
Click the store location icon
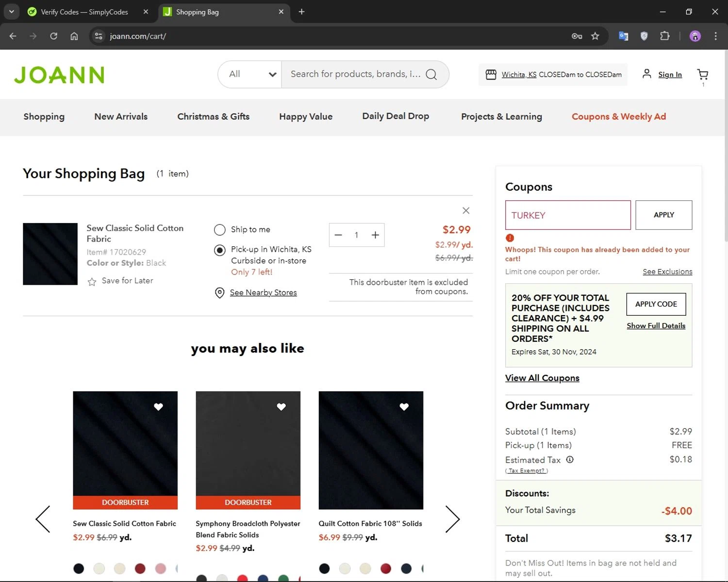click(x=491, y=74)
